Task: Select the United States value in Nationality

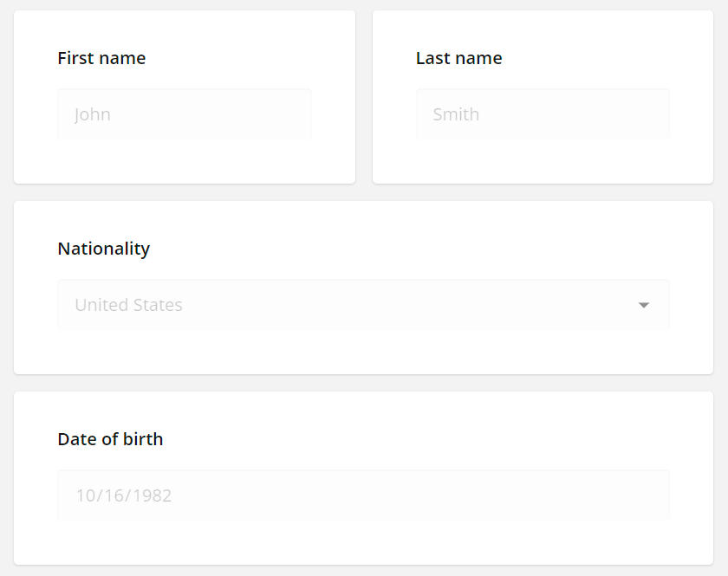Action: pos(127,304)
